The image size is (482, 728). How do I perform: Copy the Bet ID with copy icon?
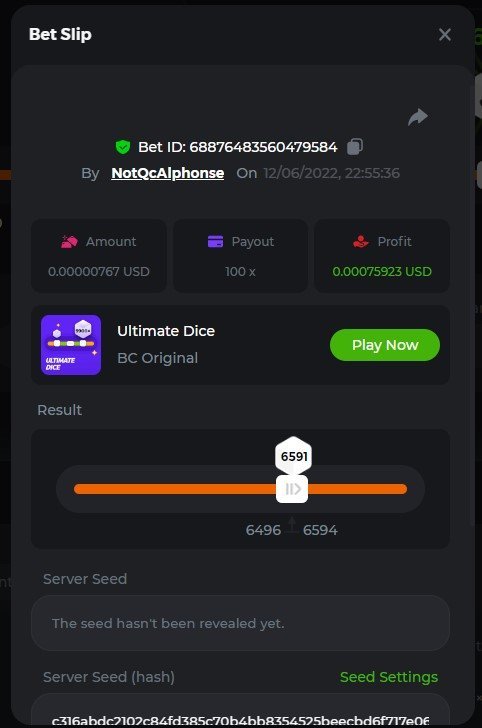click(x=355, y=147)
